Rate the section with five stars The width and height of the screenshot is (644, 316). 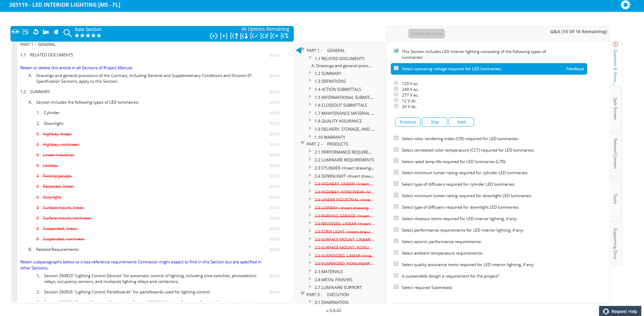point(99,36)
